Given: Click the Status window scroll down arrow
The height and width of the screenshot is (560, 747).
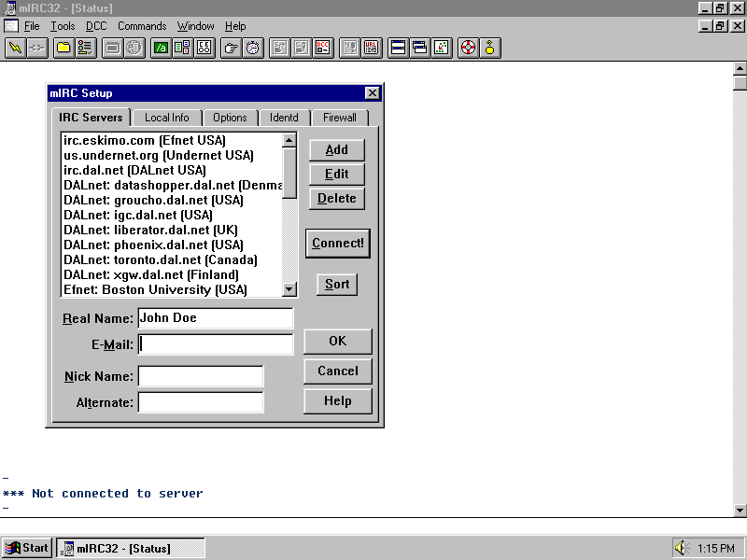Looking at the screenshot, I should tap(740, 511).
